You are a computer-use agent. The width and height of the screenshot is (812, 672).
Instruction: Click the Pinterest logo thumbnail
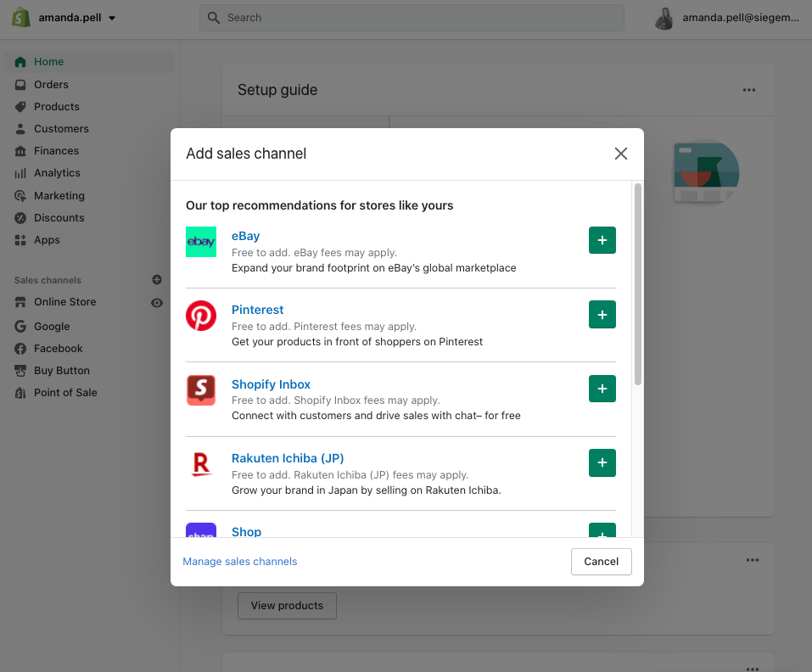(x=201, y=316)
